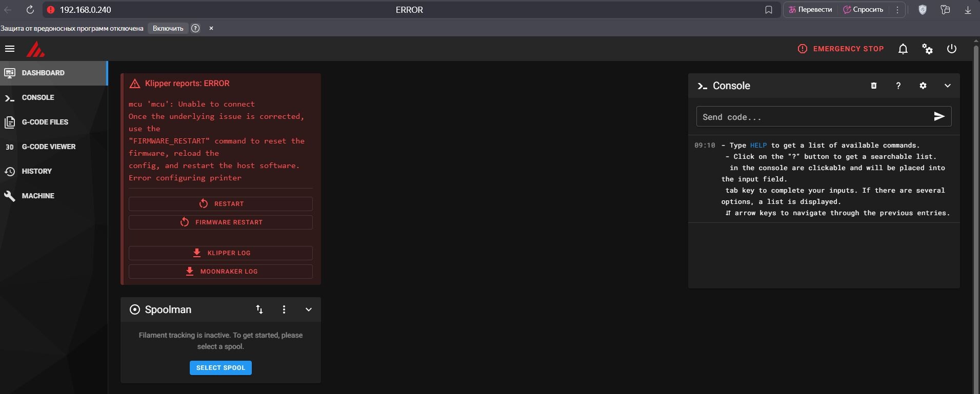Click the Спросить ask button
The image size is (980, 394).
pyautogui.click(x=864, y=10)
